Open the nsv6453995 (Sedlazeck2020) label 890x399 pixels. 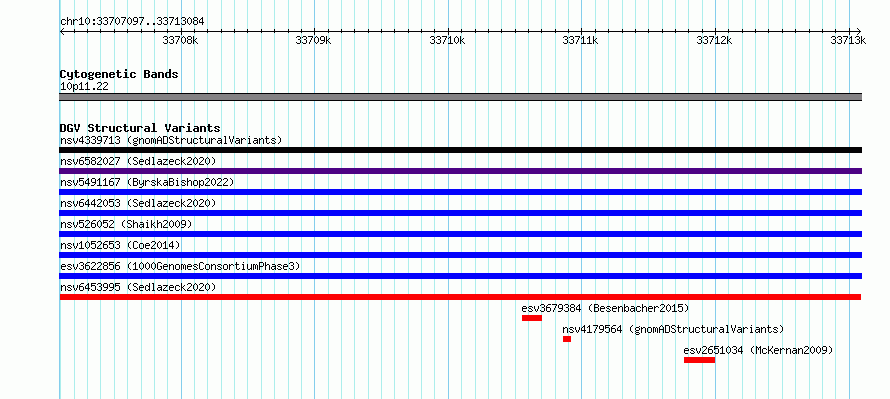(x=138, y=287)
